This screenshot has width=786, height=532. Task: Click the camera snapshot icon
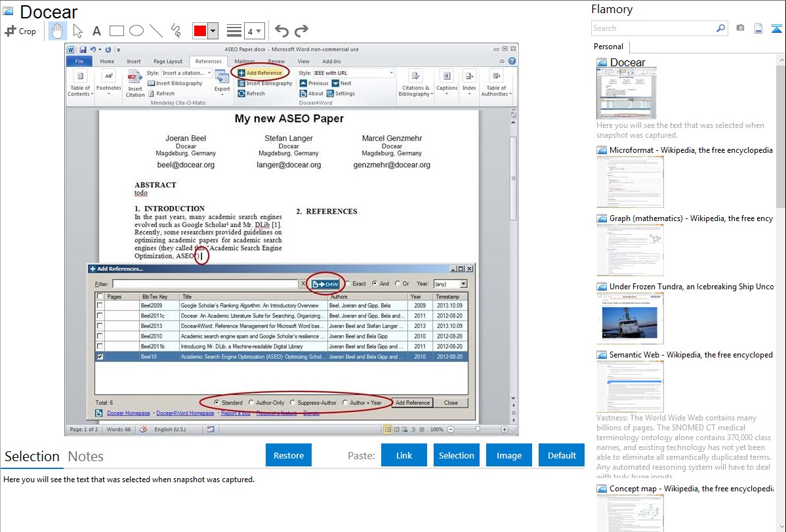tap(740, 28)
